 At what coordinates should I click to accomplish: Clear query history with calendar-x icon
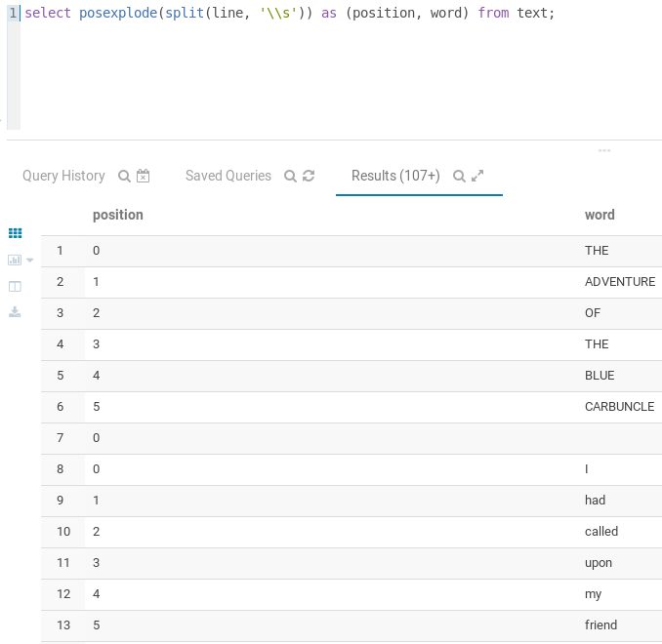[143, 177]
